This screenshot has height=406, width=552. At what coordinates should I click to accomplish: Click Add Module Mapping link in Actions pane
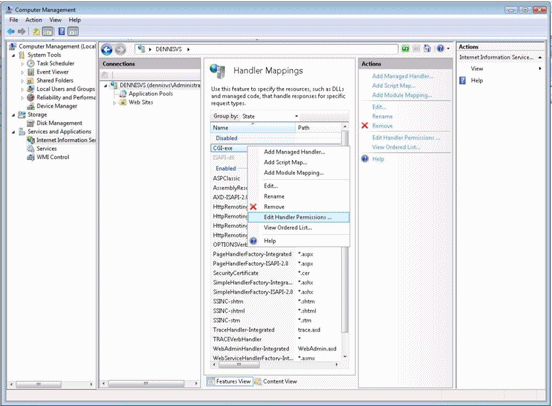click(x=402, y=95)
